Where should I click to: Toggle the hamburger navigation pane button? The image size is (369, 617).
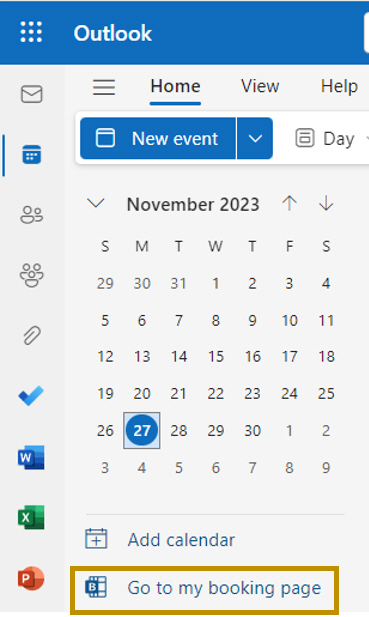pos(104,87)
